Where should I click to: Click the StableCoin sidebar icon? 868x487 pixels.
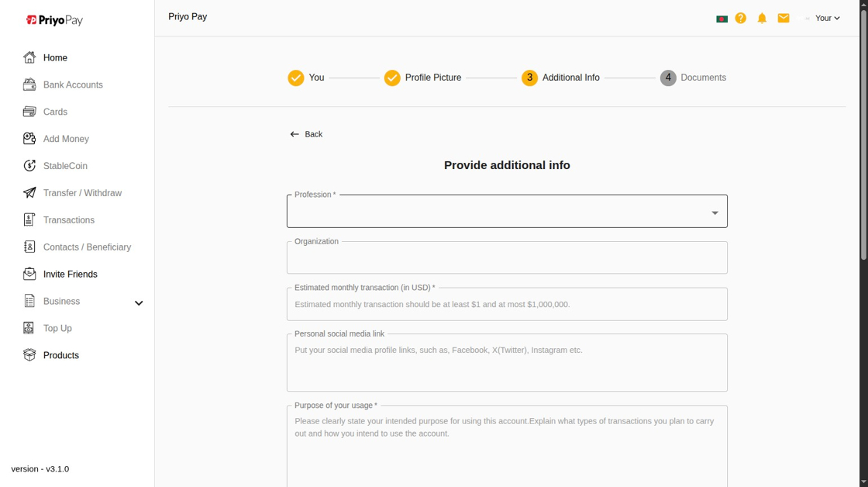pyautogui.click(x=29, y=166)
